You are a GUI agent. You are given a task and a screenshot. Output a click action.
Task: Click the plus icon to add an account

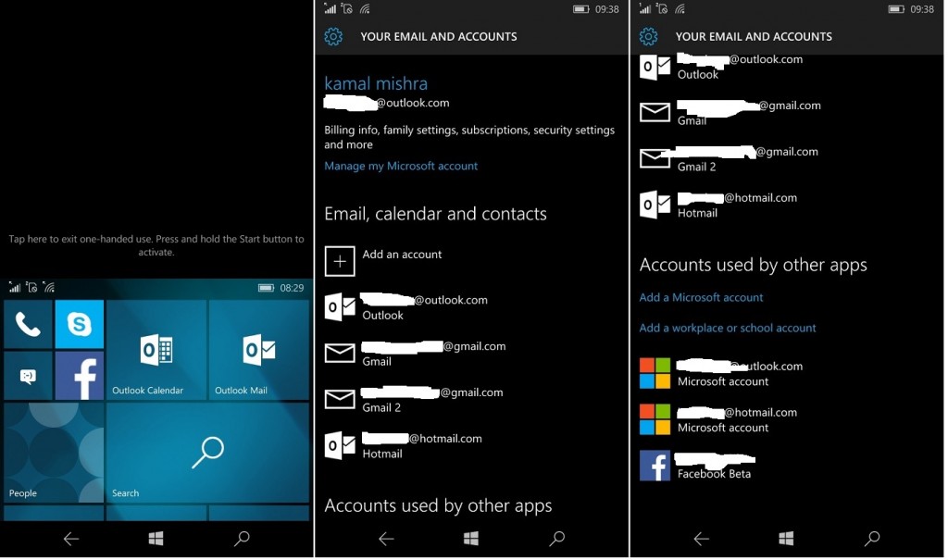[340, 261]
